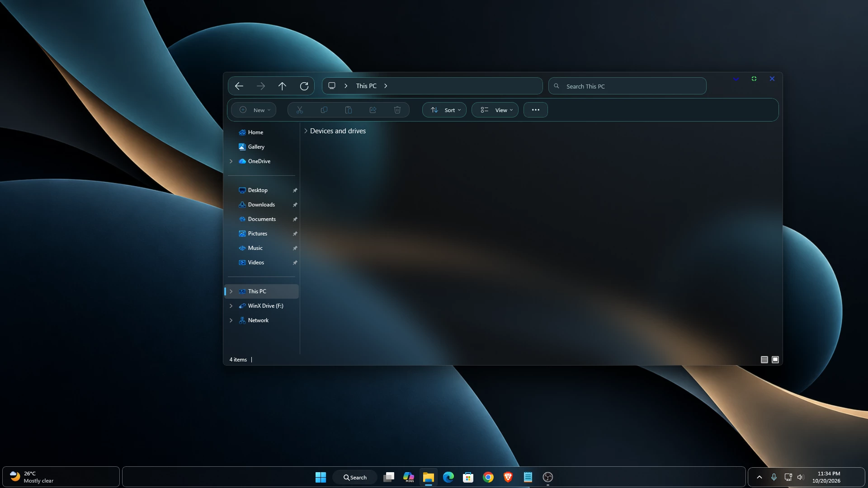Click the PC monitor icon in address bar
This screenshot has width=868, height=488.
[332, 86]
